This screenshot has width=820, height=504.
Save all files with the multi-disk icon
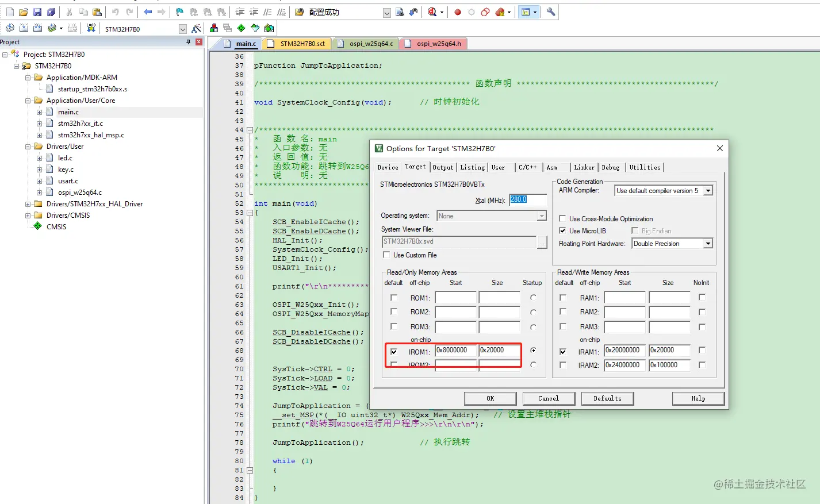[51, 12]
